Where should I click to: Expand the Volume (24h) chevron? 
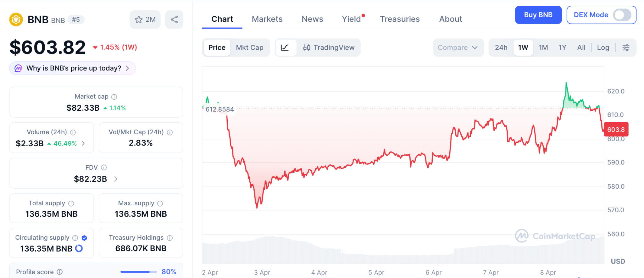(83, 143)
